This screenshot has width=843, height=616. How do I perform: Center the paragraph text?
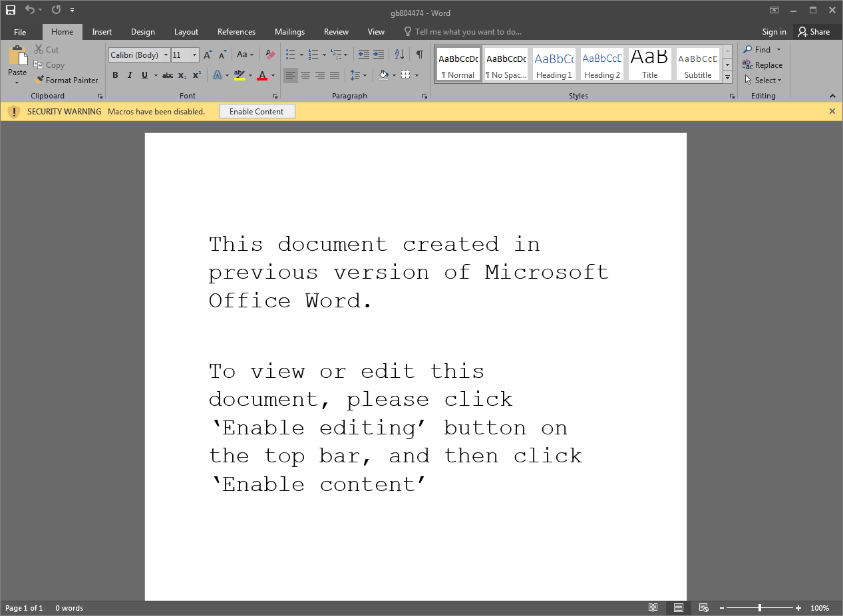pos(305,75)
